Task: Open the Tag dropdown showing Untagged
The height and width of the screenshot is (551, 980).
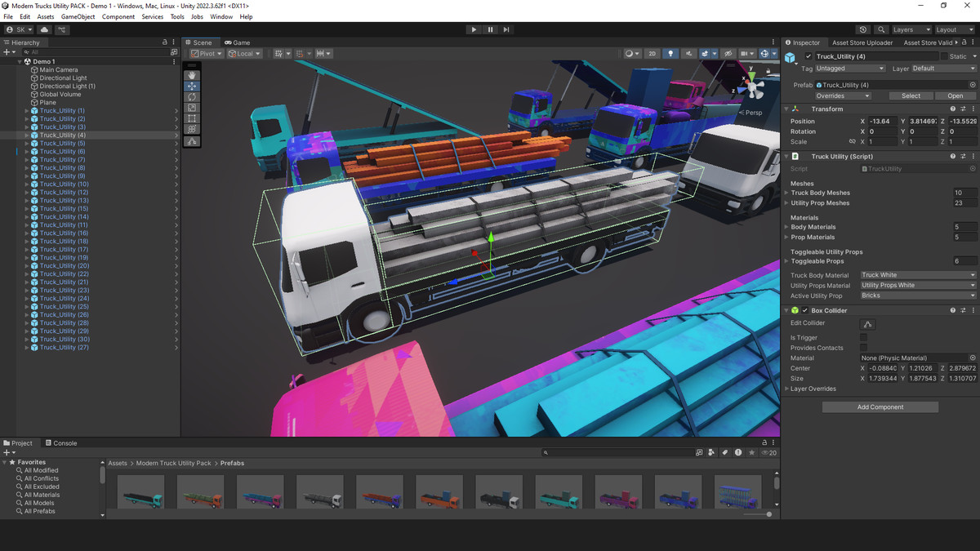Action: [x=849, y=69]
